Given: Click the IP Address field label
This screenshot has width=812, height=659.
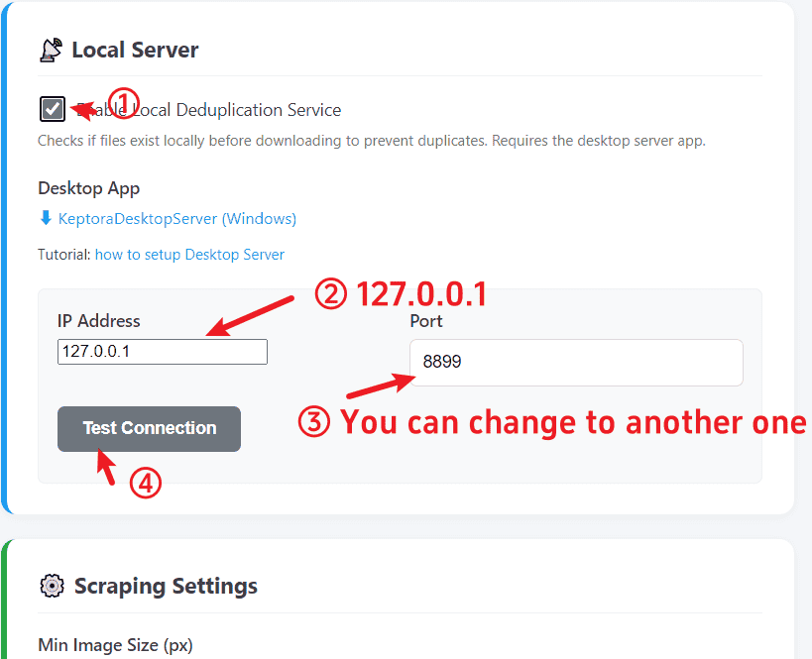Looking at the screenshot, I should [99, 320].
